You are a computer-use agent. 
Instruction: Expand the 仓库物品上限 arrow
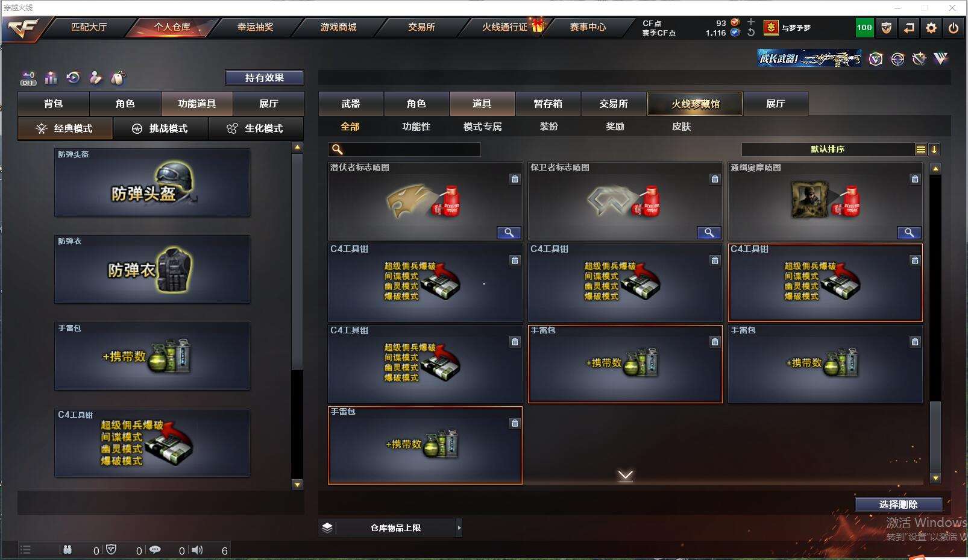[459, 528]
